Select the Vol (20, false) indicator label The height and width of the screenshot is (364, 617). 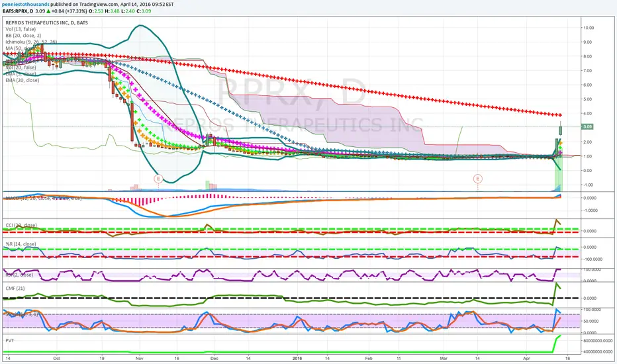click(21, 68)
